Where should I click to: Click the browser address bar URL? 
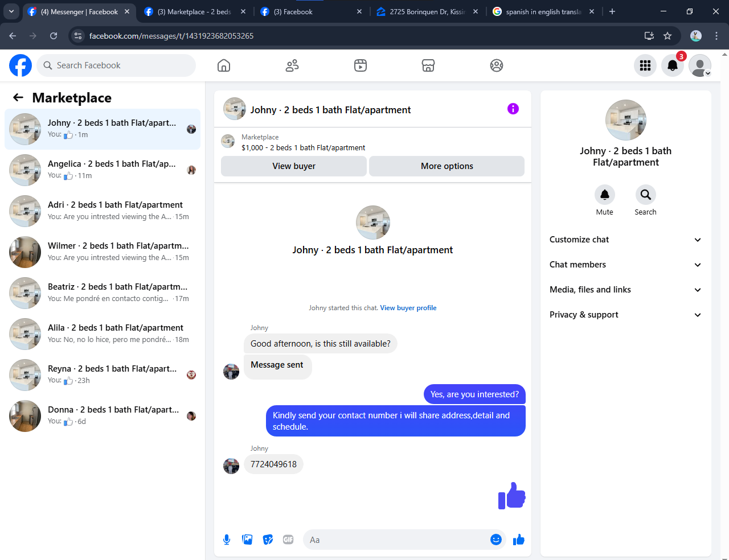click(171, 36)
